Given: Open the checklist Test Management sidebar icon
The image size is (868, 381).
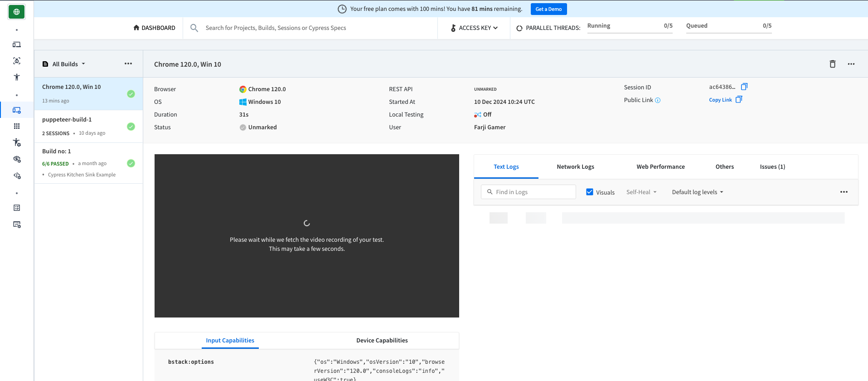Looking at the screenshot, I should point(17,208).
